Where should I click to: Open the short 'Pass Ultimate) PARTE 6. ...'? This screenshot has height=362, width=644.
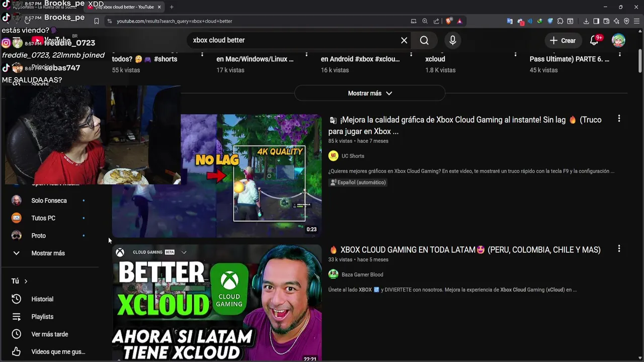570,59
